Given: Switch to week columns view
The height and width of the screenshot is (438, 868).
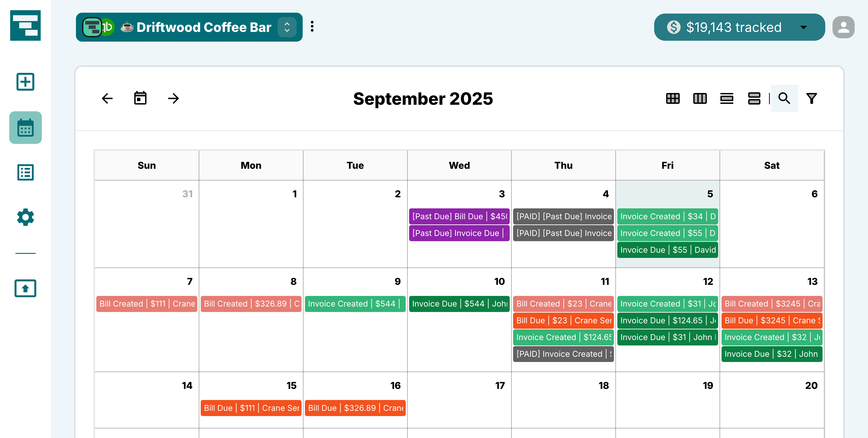Looking at the screenshot, I should (700, 98).
